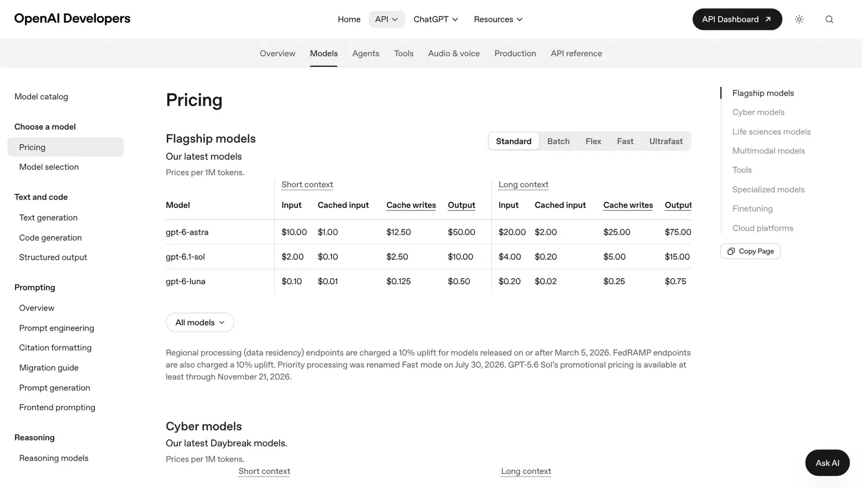Image resolution: width=868 pixels, height=488 pixels.
Task: Click the Copy Page button
Action: tap(750, 251)
